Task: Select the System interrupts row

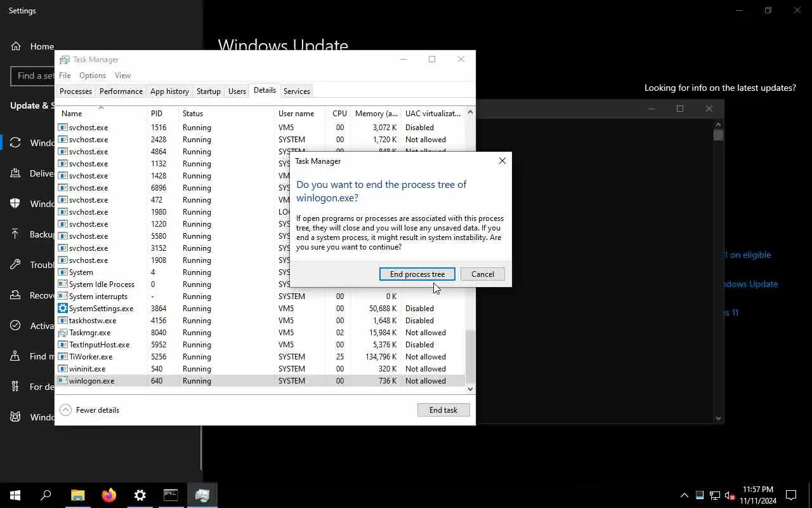Action: coord(261,297)
